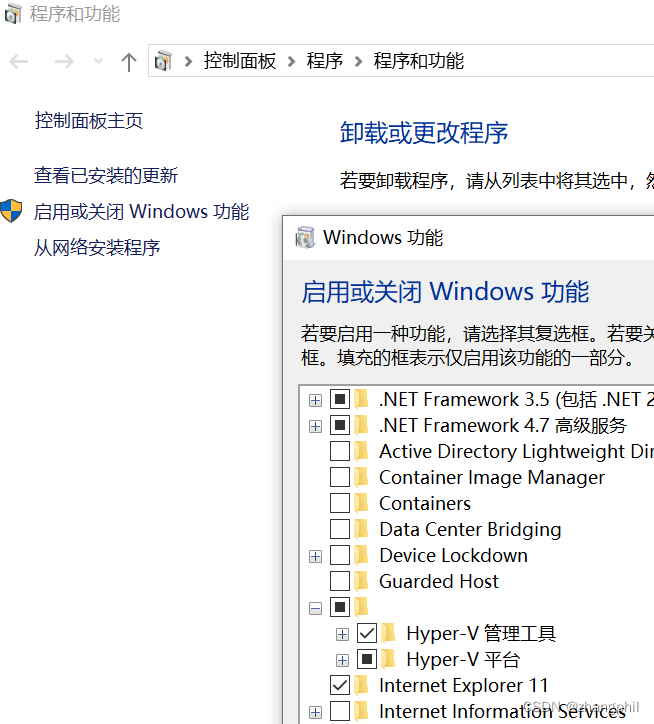Go back with the left arrow
Viewport: 654px width, 724px height.
(x=18, y=61)
